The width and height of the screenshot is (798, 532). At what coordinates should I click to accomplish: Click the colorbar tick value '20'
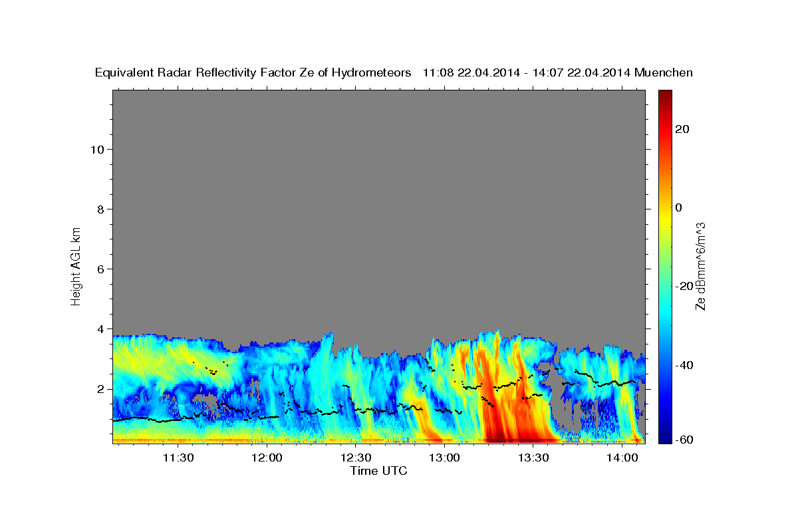point(682,129)
